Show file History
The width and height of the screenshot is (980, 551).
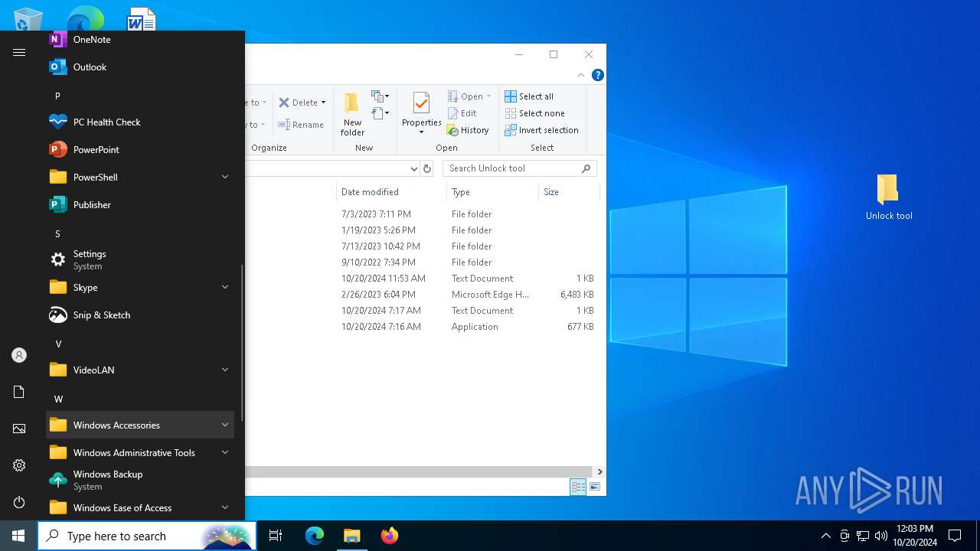tap(468, 130)
